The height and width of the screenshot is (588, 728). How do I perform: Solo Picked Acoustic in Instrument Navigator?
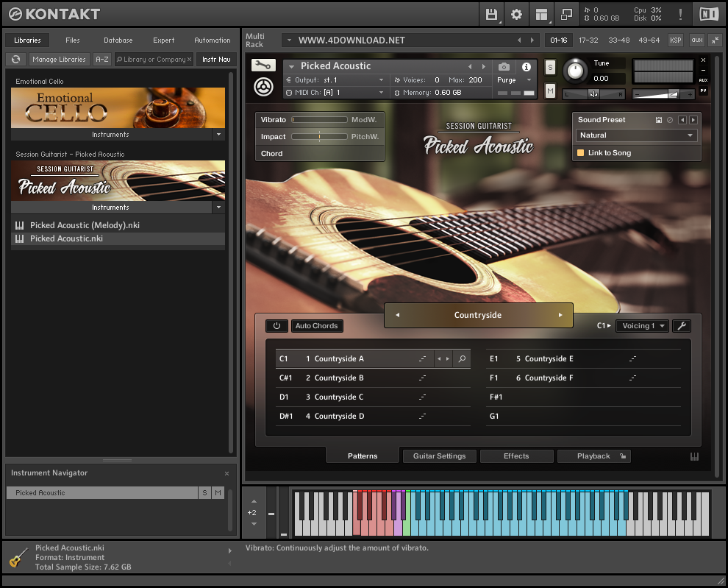tap(204, 493)
